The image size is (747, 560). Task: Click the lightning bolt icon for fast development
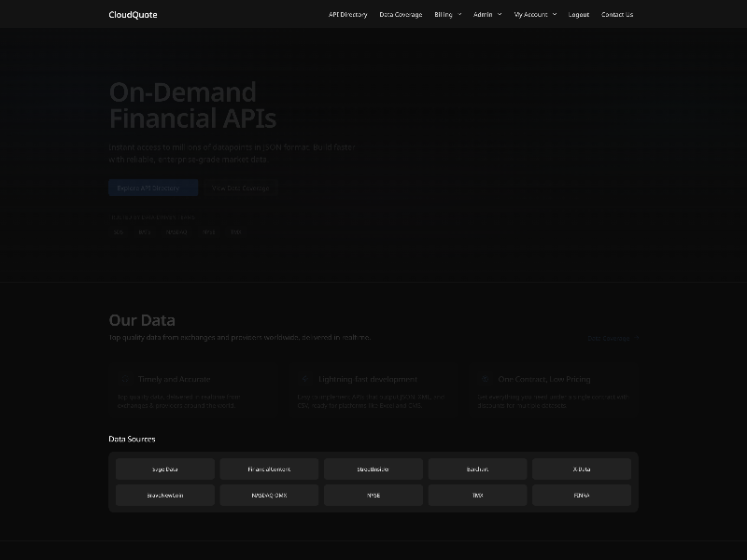coord(303,379)
